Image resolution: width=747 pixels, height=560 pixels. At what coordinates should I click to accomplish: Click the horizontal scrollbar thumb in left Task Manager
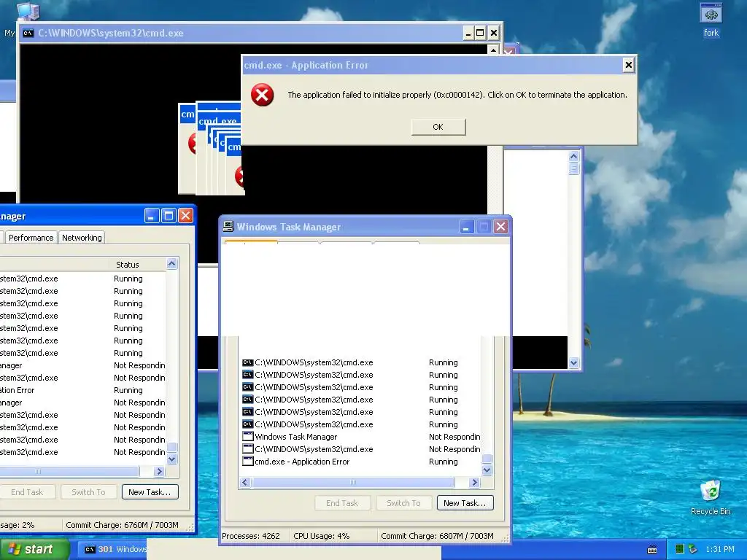pos(69,472)
